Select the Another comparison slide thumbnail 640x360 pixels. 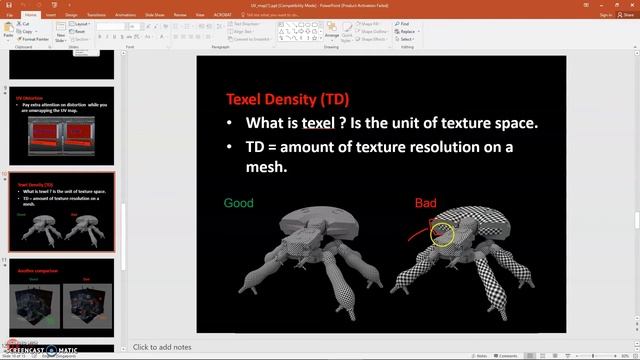62,298
